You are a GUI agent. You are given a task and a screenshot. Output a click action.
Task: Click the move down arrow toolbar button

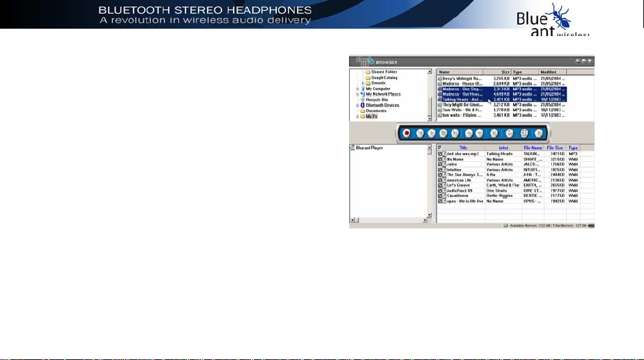click(x=479, y=133)
